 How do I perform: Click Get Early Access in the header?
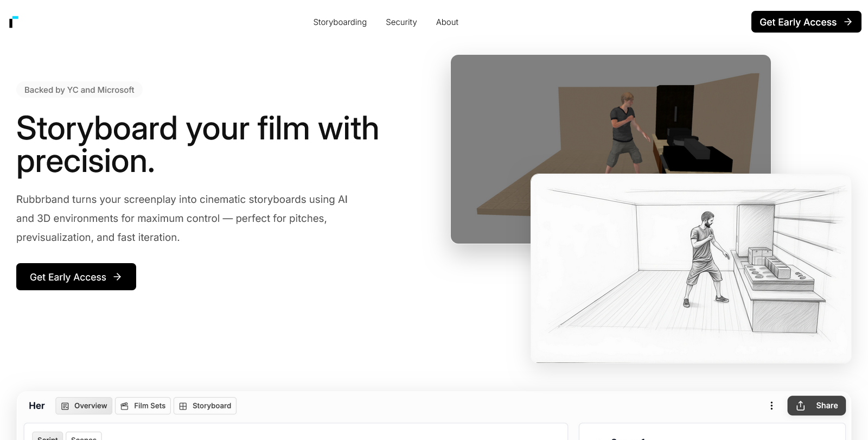pos(806,22)
